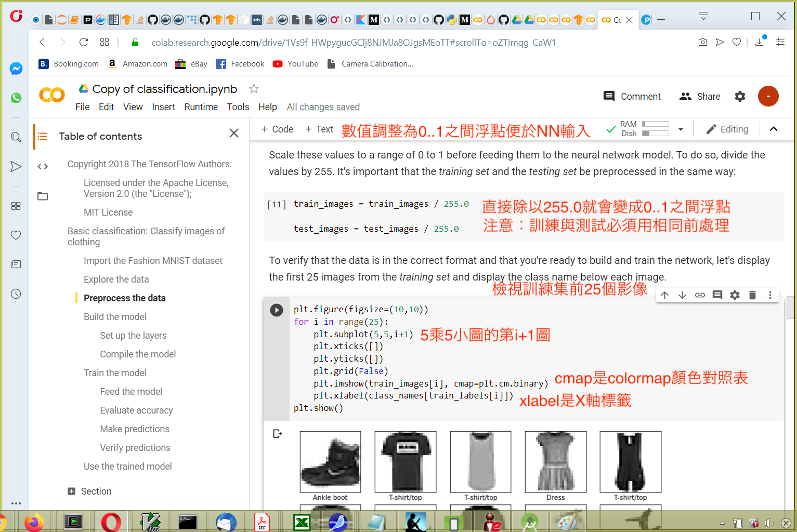This screenshot has width=797, height=532.
Task: Click the page vertical scrollbar
Action: [x=791, y=307]
